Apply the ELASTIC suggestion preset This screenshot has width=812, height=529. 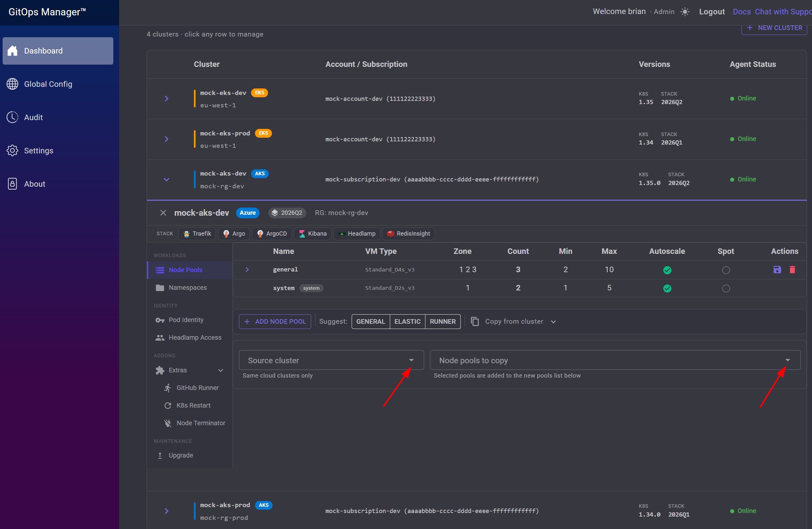tap(407, 322)
